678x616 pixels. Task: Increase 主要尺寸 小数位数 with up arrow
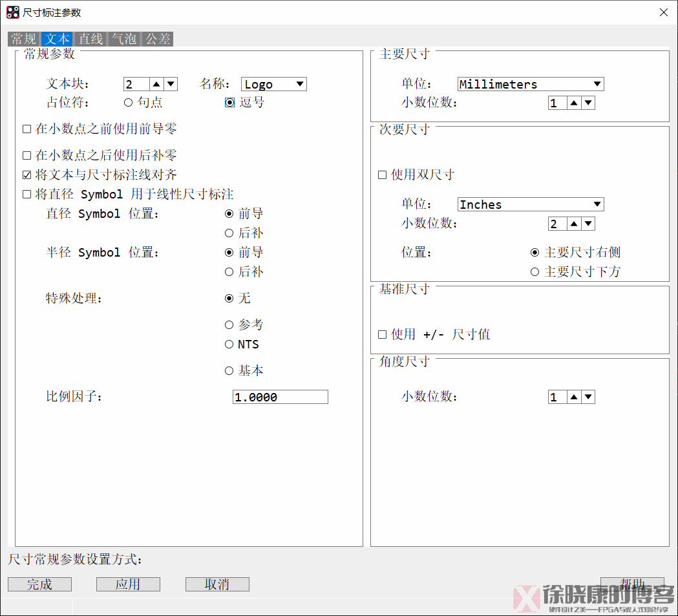pos(573,103)
